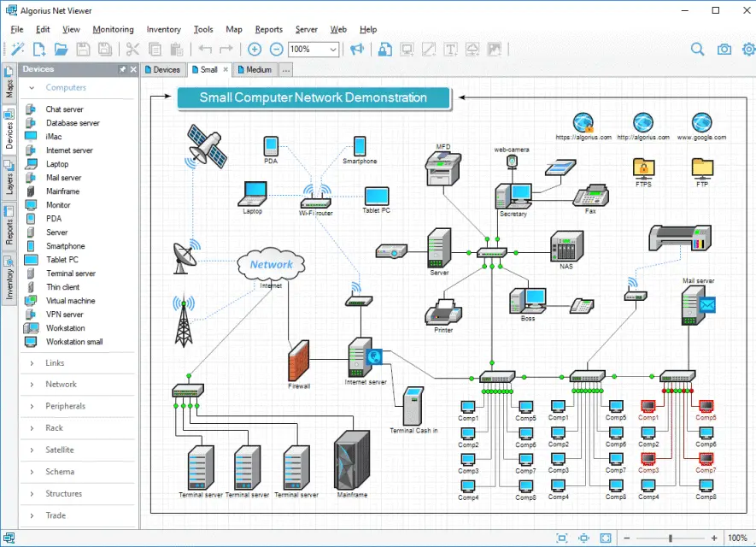This screenshot has width=756, height=547.
Task: Open settings with the gear icon
Action: 749,49
